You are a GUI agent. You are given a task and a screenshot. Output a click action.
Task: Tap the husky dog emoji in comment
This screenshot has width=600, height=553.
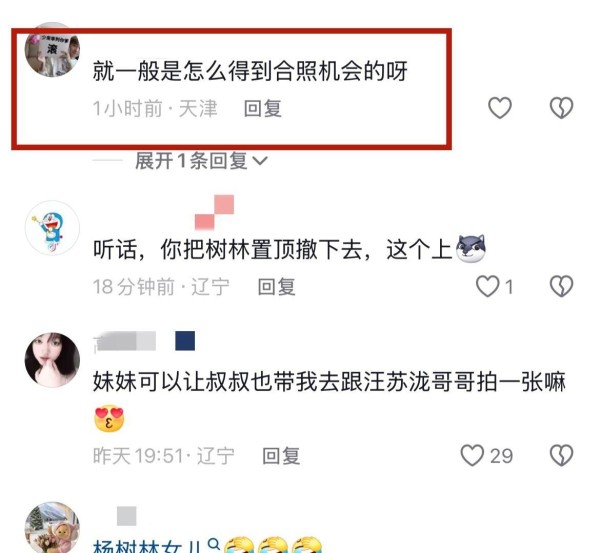pos(471,248)
